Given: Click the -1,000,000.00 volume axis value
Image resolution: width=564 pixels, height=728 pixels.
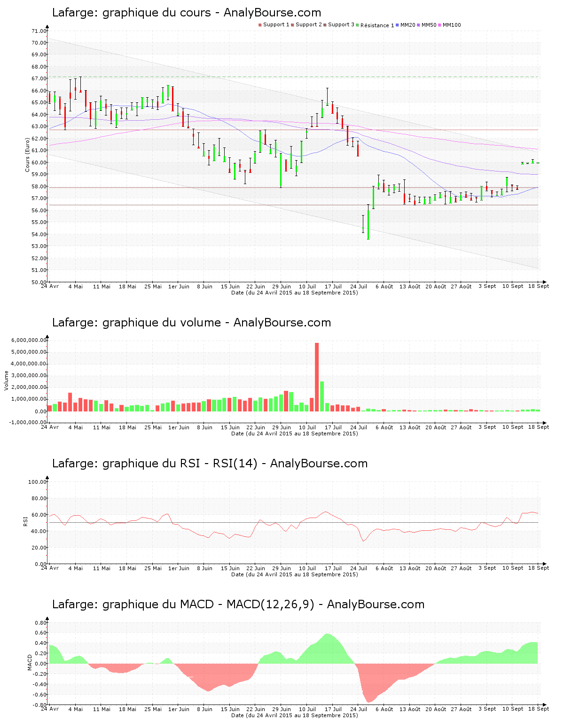Looking at the screenshot, I should tap(27, 422).
